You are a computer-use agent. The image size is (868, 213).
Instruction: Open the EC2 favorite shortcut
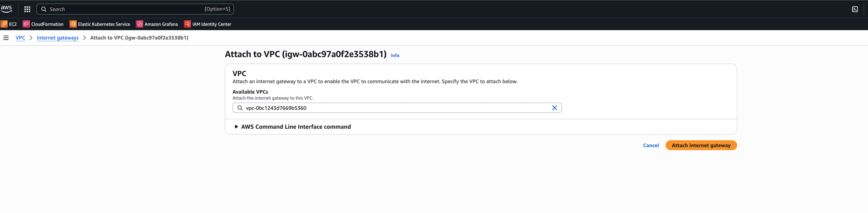click(x=9, y=24)
